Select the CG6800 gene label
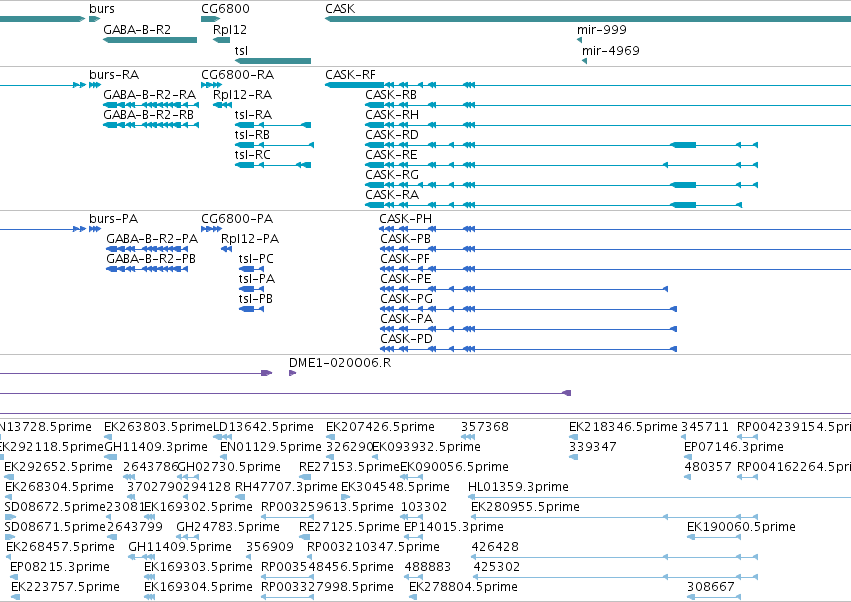 225,9
